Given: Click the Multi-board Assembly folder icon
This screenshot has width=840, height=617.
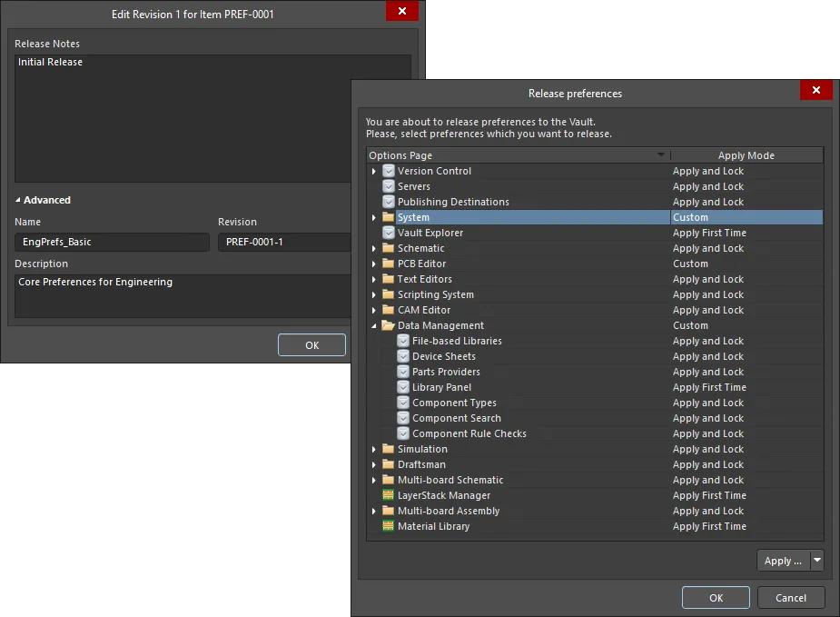Looking at the screenshot, I should [x=389, y=511].
